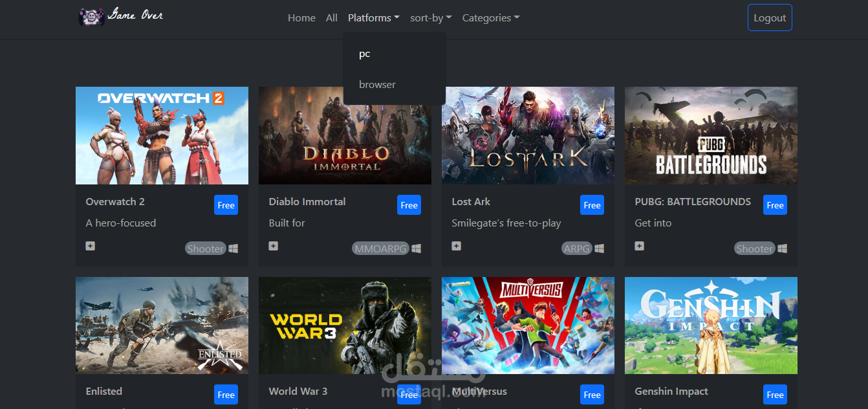
Task: Click the plus icon on PUBG card
Action: [640, 246]
